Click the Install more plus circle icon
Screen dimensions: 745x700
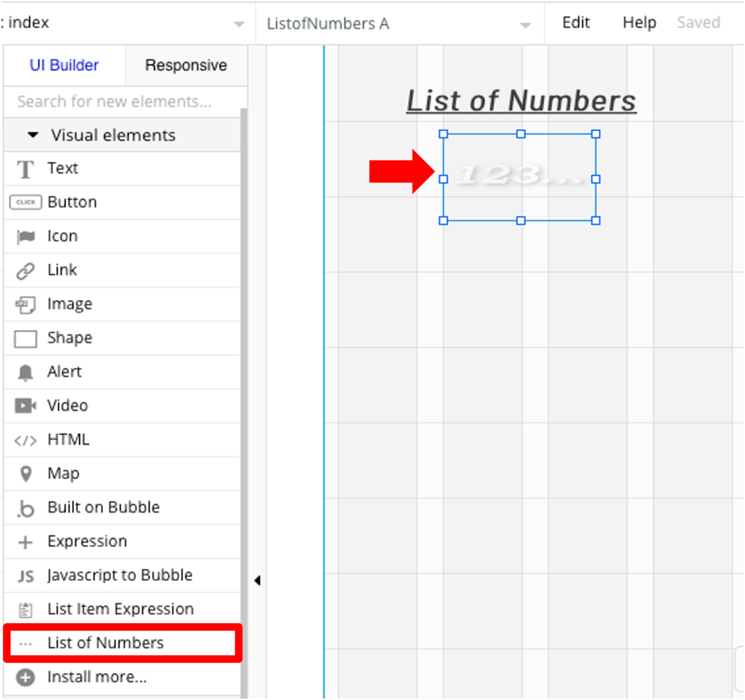(x=25, y=678)
